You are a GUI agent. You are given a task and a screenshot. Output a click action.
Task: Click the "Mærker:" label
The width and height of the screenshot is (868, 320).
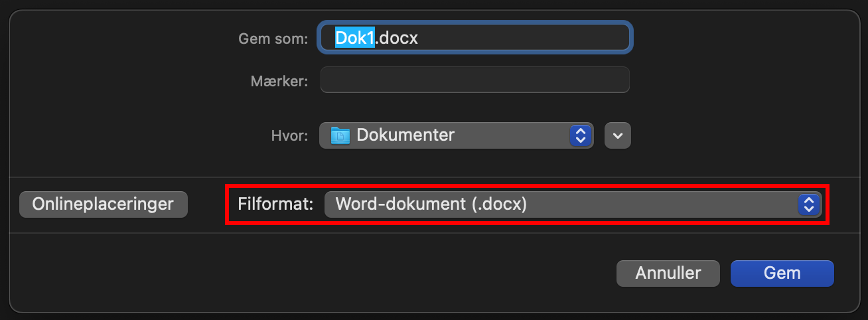click(x=279, y=82)
